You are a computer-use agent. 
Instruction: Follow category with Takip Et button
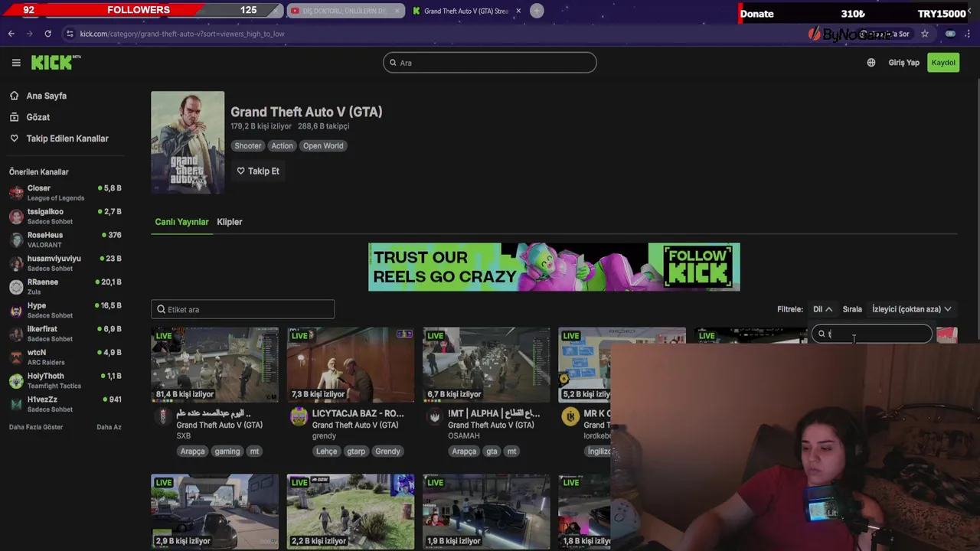click(258, 171)
